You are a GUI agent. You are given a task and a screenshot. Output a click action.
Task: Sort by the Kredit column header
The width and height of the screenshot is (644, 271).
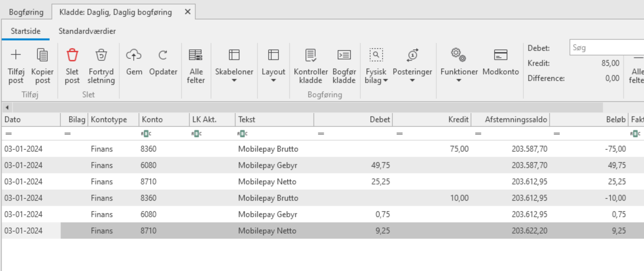tap(431, 119)
